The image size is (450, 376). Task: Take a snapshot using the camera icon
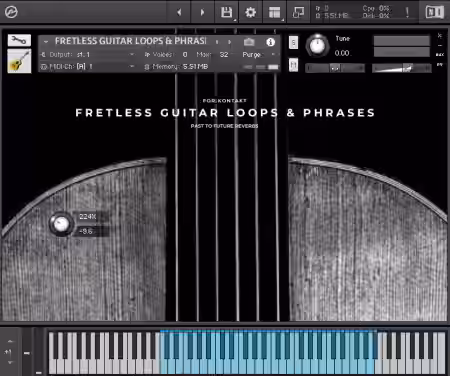[x=249, y=42]
